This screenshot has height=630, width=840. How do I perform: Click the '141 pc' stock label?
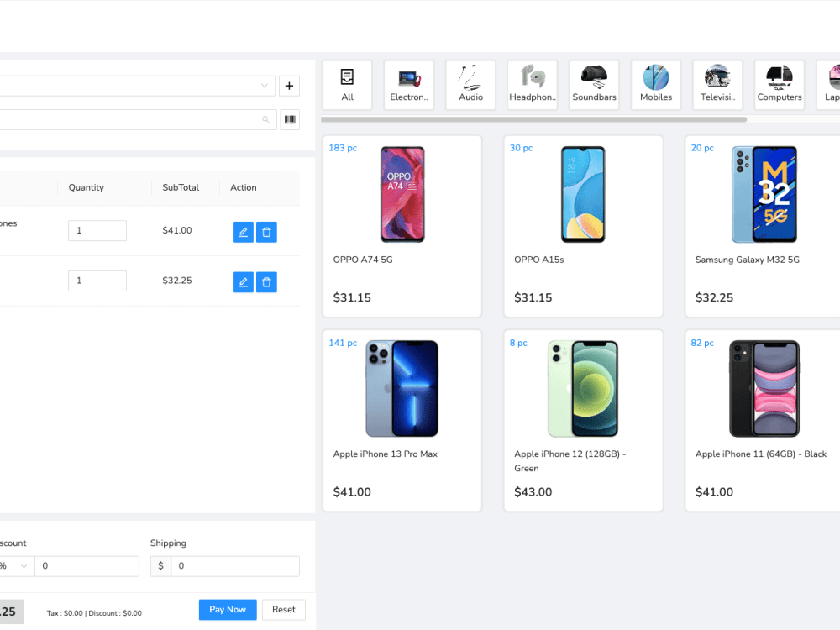pos(343,343)
